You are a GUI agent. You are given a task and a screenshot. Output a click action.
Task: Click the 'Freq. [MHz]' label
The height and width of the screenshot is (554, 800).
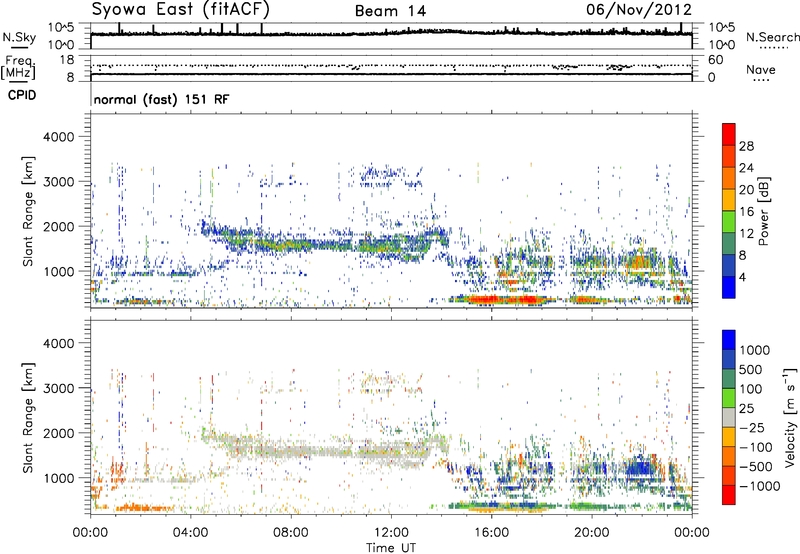click(18, 67)
